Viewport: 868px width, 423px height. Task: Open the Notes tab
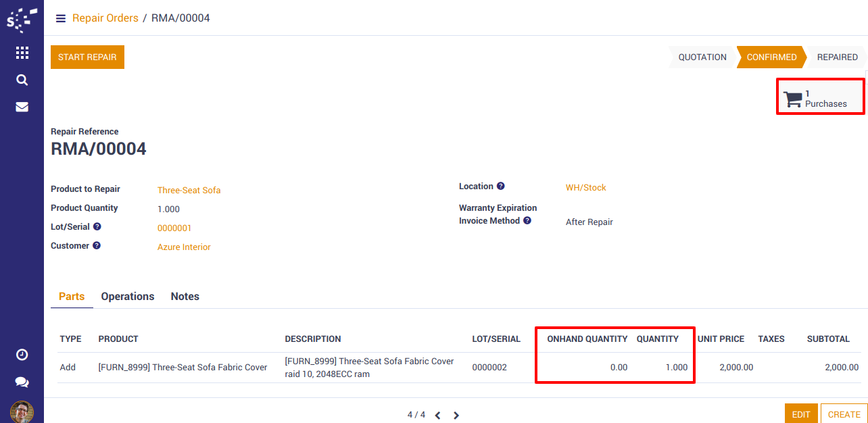coord(185,297)
